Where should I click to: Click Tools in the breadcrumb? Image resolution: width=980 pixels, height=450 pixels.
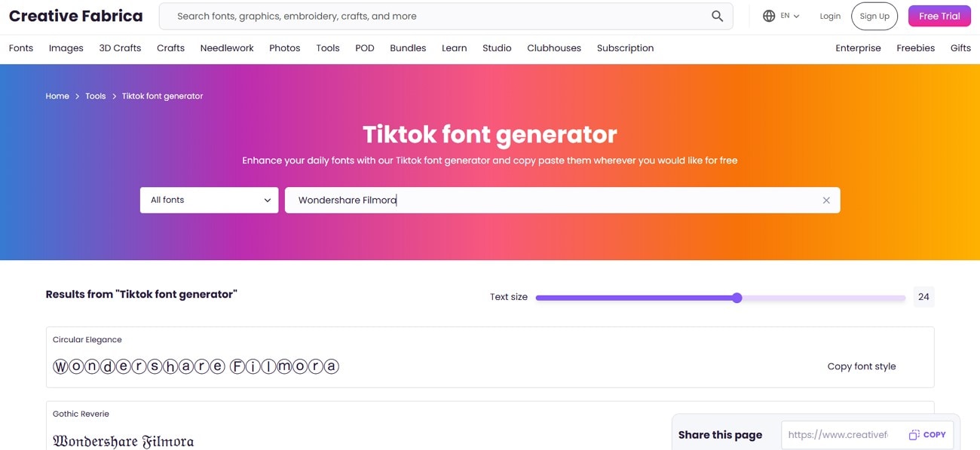click(96, 96)
